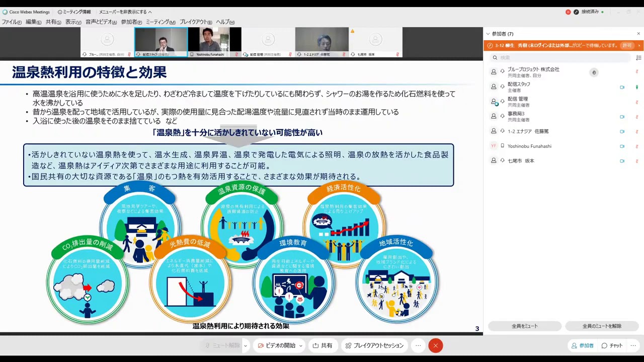Image resolution: width=644 pixels, height=362 pixels.
Task: Toggle muted microphone of 配信 管理
Action: pyautogui.click(x=636, y=102)
